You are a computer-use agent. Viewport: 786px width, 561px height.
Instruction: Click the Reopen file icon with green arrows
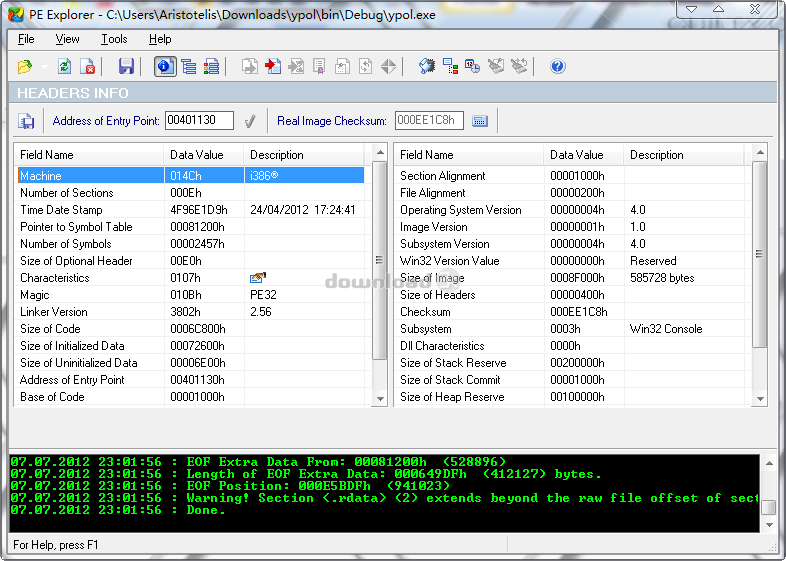click(64, 67)
